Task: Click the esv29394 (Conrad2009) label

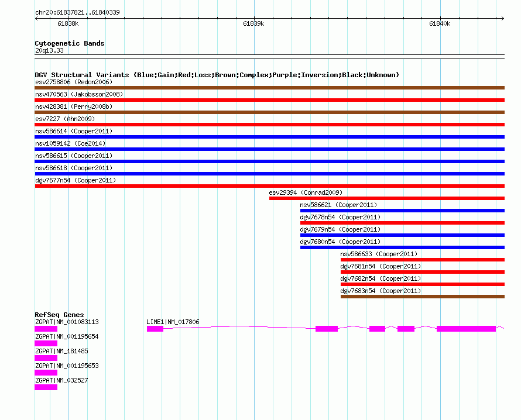Action: (x=306, y=192)
